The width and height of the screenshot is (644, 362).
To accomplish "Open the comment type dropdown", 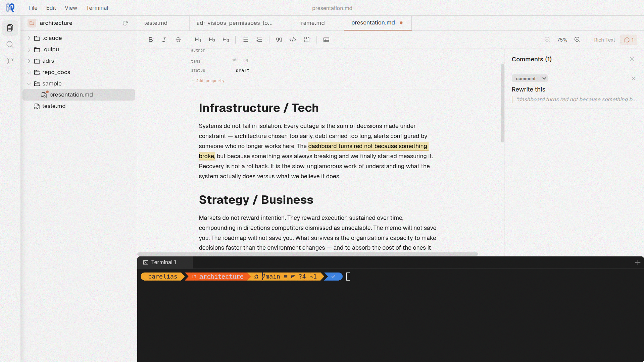I will tap(530, 78).
